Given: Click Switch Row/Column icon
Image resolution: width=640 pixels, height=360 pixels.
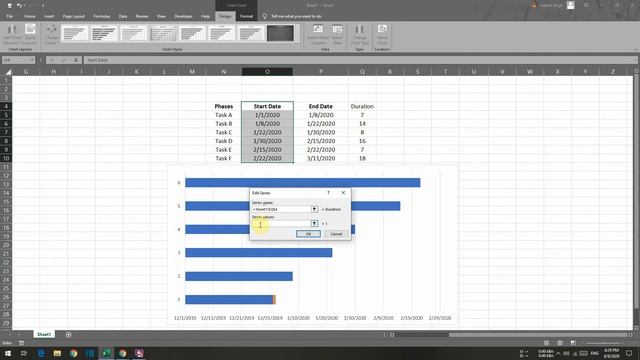Looking at the screenshot, I should [x=318, y=29].
